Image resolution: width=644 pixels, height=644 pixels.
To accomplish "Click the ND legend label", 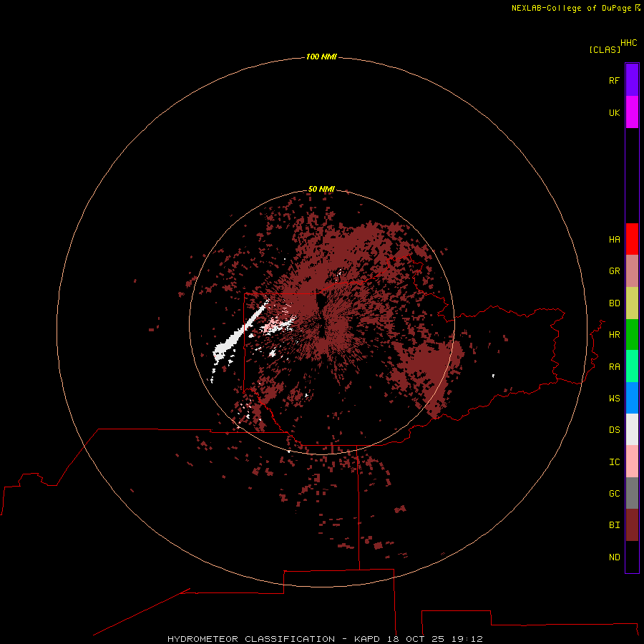I will coord(614,557).
